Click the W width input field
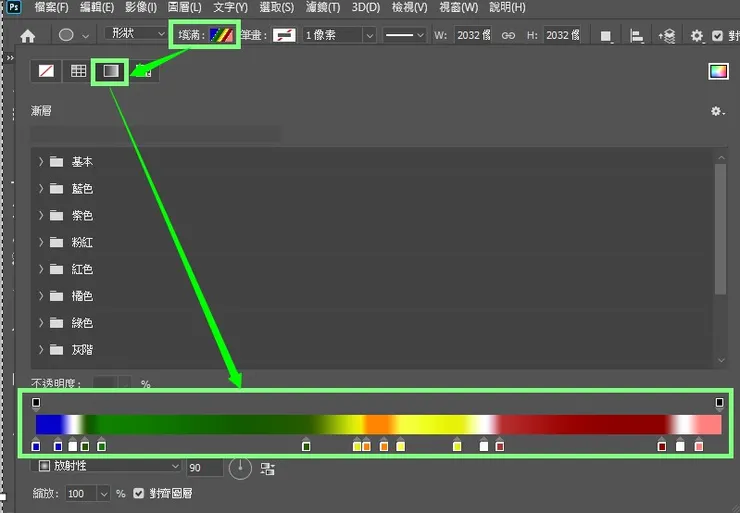 click(x=473, y=35)
